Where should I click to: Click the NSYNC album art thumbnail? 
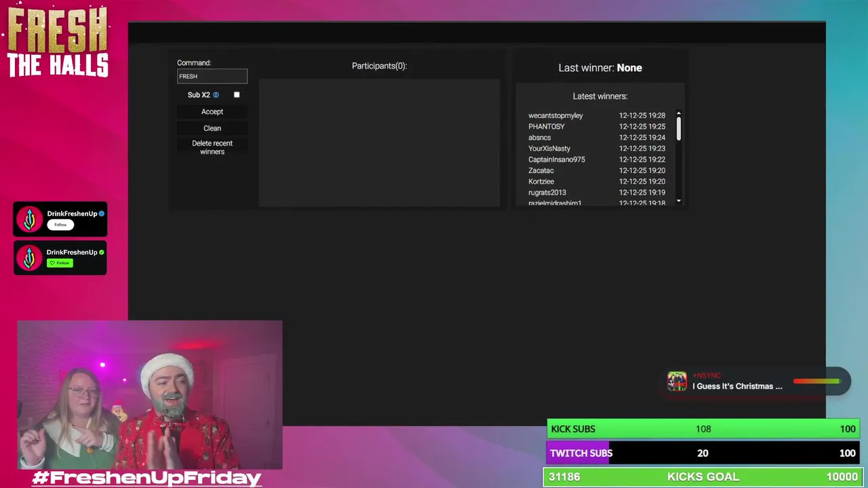pyautogui.click(x=677, y=381)
